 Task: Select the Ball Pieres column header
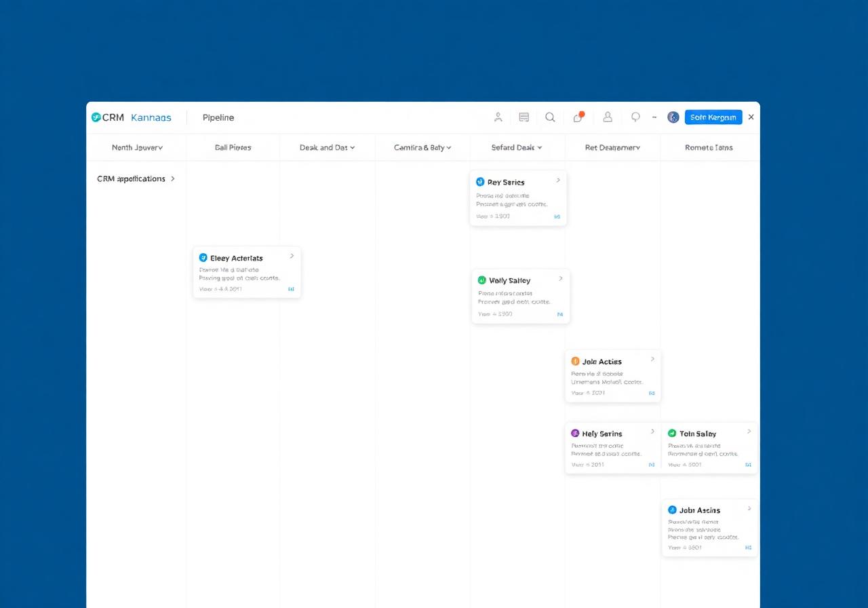233,147
